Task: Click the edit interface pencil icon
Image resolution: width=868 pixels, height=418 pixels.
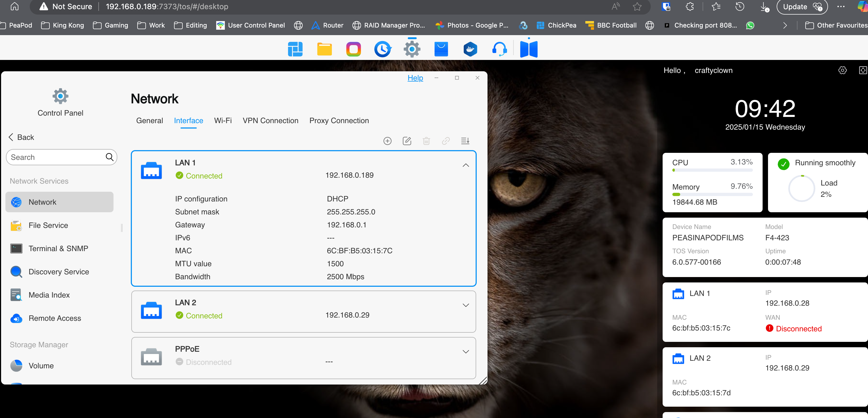Action: (x=407, y=141)
